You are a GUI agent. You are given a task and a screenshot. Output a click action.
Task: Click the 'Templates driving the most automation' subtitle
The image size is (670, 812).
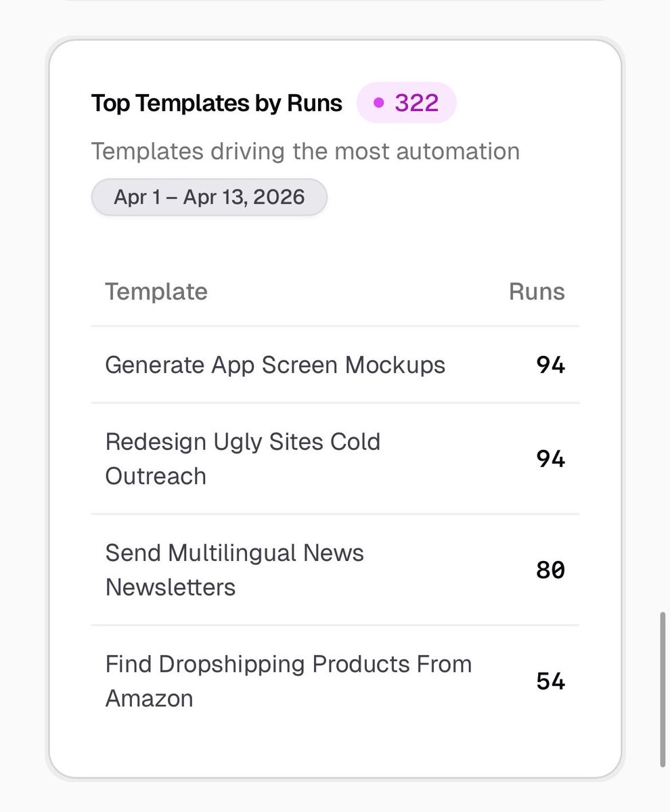coord(306,151)
